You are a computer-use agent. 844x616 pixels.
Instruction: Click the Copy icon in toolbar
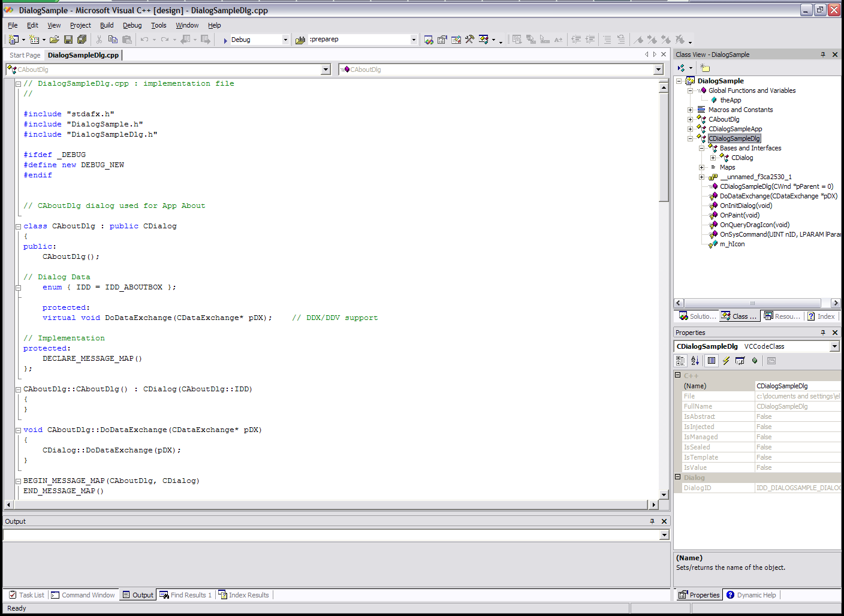click(x=113, y=40)
